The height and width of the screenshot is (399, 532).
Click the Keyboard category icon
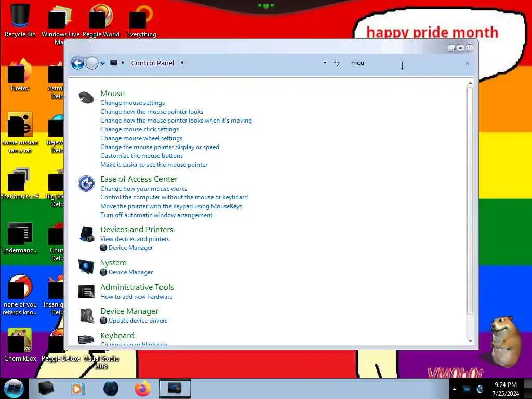[x=86, y=339]
